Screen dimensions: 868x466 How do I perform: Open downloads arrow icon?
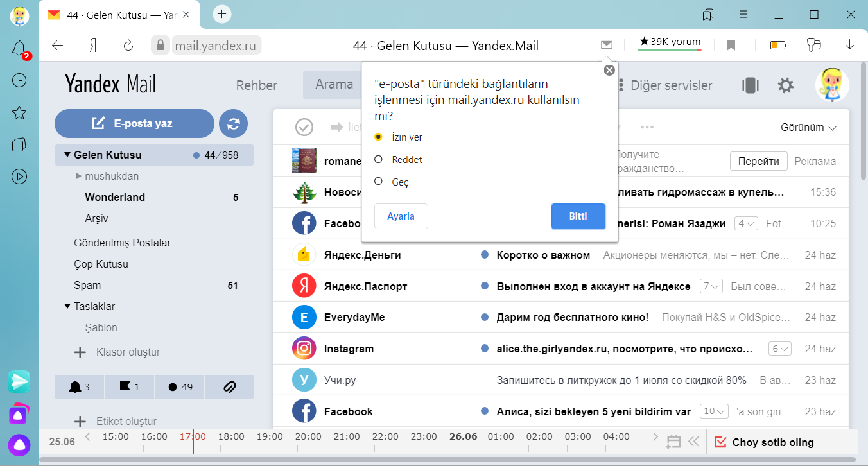[849, 45]
